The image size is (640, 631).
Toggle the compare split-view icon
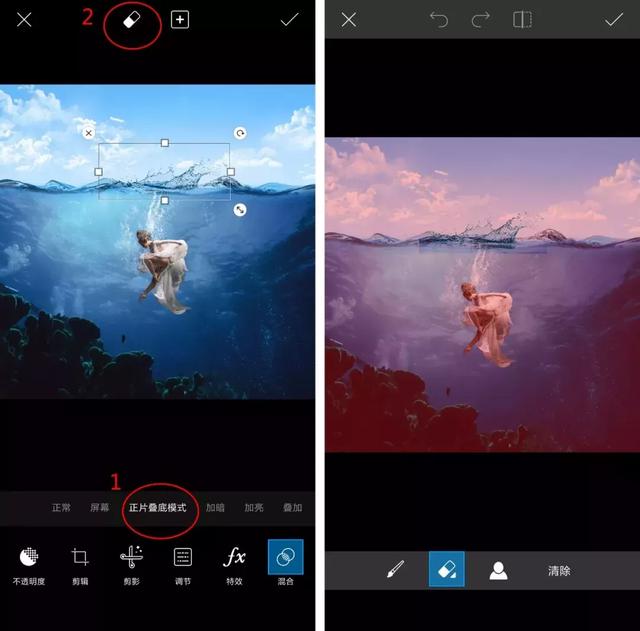coord(522,19)
